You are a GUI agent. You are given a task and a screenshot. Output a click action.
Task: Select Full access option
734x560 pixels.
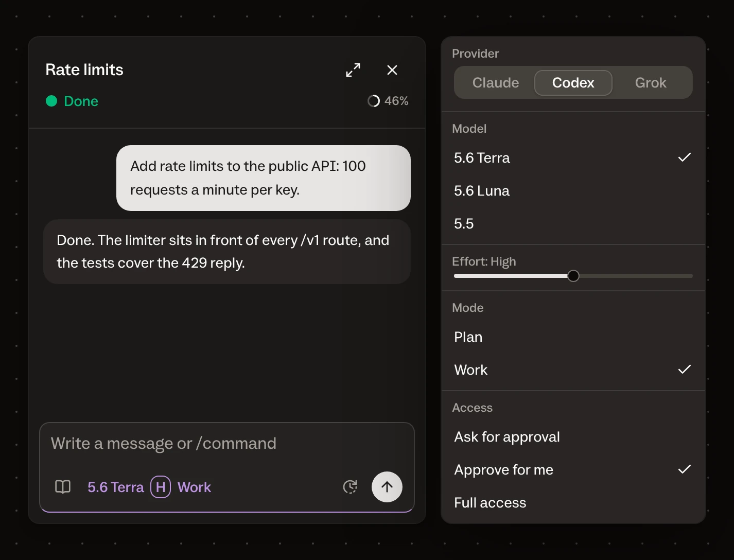[x=573, y=502]
